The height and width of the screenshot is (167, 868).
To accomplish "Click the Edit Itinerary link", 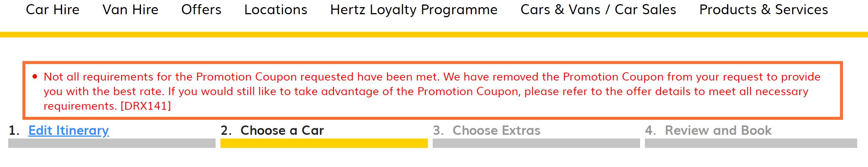I will pyautogui.click(x=69, y=130).
